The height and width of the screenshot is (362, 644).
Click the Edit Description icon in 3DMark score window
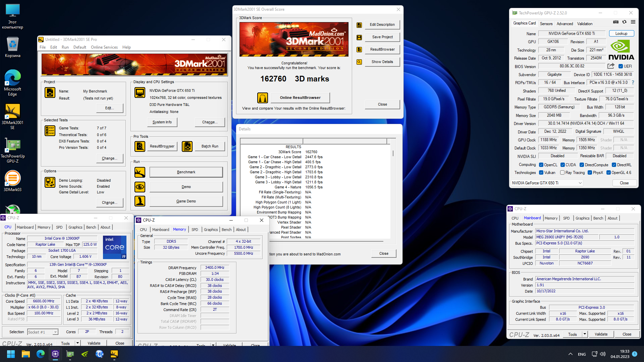359,25
